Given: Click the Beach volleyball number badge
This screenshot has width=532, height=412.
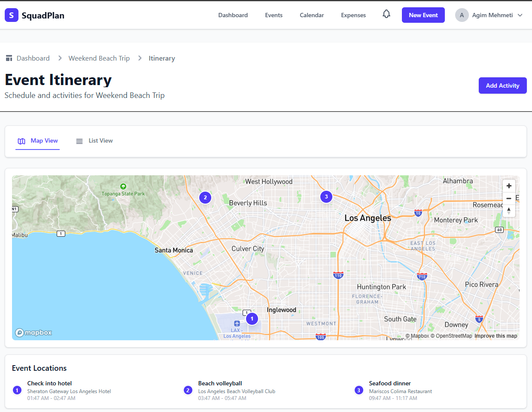Looking at the screenshot, I should pyautogui.click(x=188, y=390).
